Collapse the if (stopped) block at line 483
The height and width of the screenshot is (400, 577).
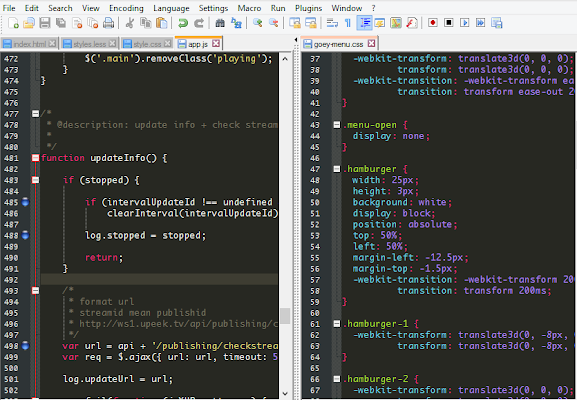pyautogui.click(x=35, y=180)
